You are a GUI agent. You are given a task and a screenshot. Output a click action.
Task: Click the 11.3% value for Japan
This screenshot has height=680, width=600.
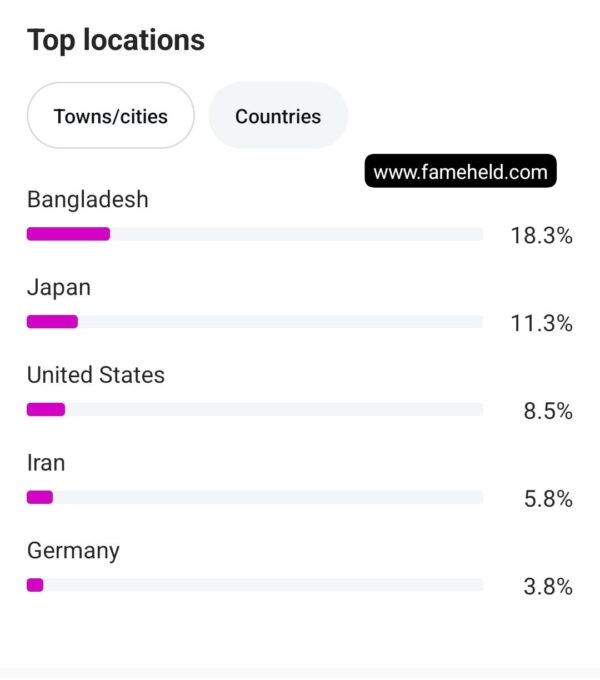click(x=541, y=323)
